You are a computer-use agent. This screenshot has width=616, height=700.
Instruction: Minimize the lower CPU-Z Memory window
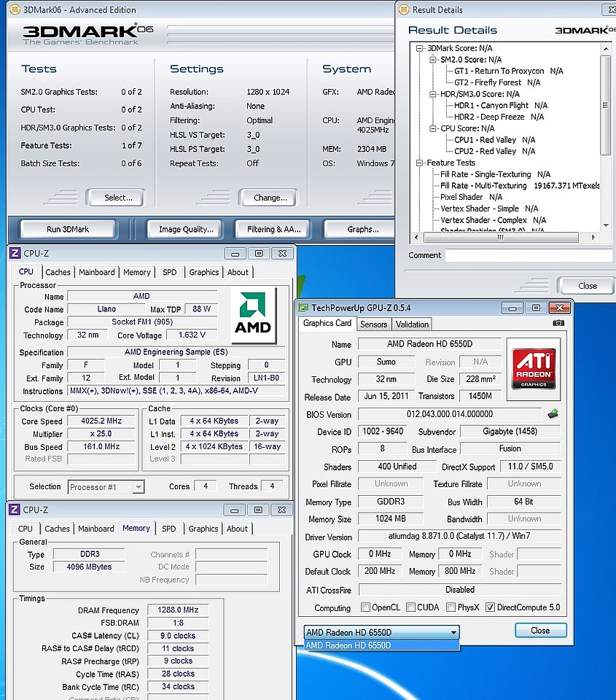pos(234,510)
